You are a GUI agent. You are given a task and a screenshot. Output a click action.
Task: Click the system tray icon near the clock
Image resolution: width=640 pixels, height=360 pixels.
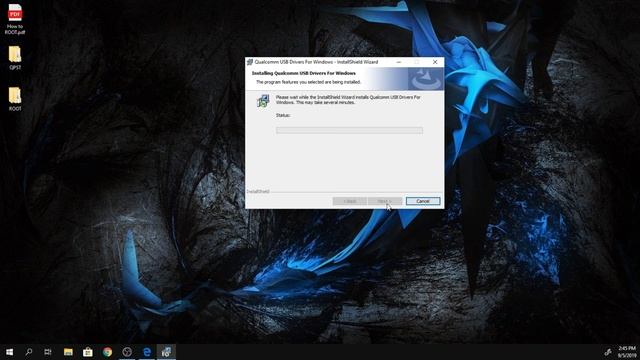(x=608, y=352)
